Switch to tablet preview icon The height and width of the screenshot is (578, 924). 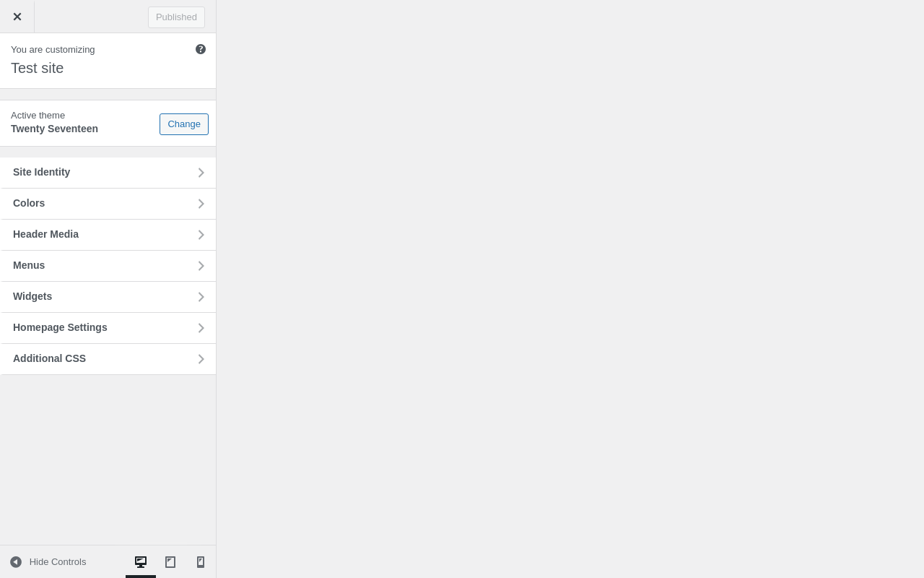tap(170, 561)
